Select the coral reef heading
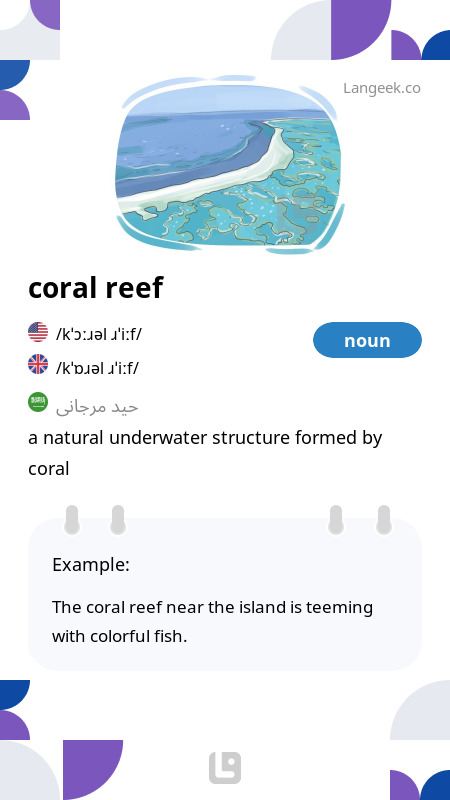This screenshot has height=800, width=450. point(95,287)
